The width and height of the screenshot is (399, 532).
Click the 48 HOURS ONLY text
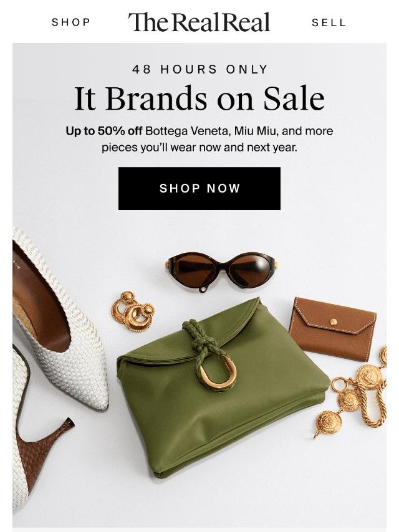(200, 69)
